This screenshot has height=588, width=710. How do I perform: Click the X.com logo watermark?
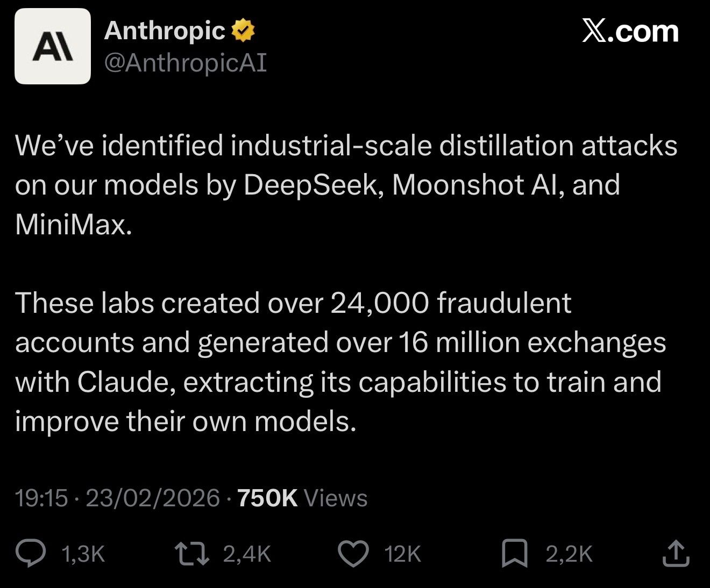click(x=630, y=32)
